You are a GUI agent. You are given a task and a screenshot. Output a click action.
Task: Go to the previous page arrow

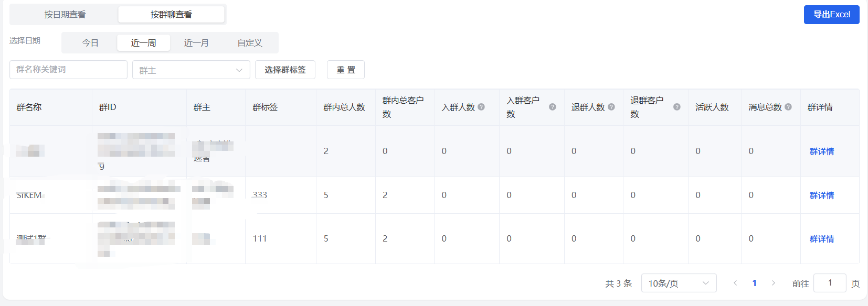[x=735, y=283]
